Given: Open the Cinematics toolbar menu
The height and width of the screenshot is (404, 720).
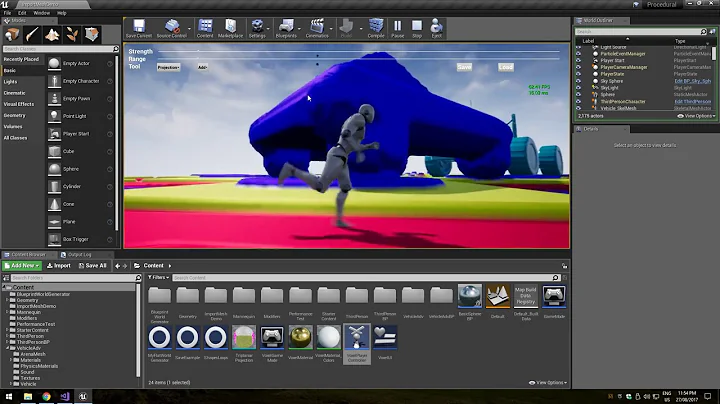Looking at the screenshot, I should (x=317, y=28).
